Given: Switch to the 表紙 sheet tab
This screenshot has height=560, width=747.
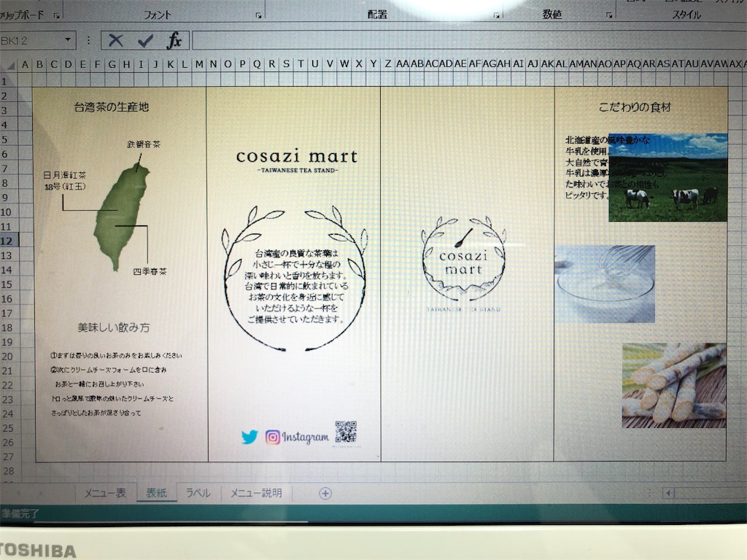Looking at the screenshot, I should tap(156, 493).
